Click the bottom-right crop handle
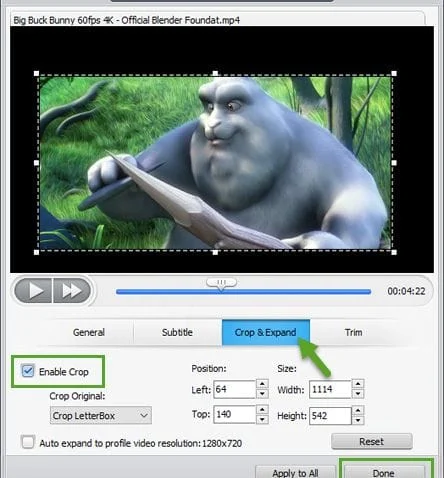 coord(394,252)
